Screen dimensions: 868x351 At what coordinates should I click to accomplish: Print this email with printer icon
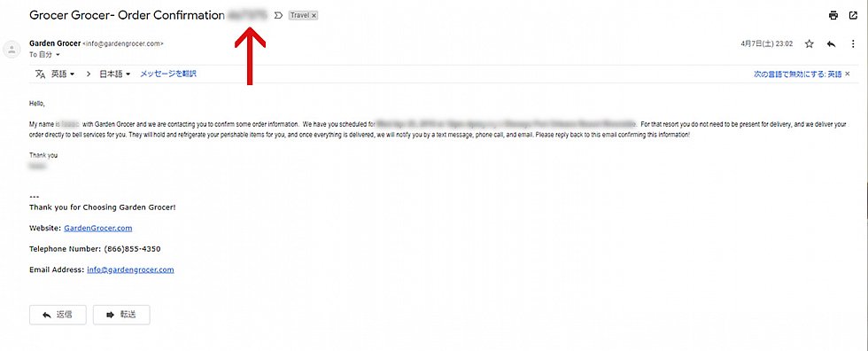(x=833, y=15)
